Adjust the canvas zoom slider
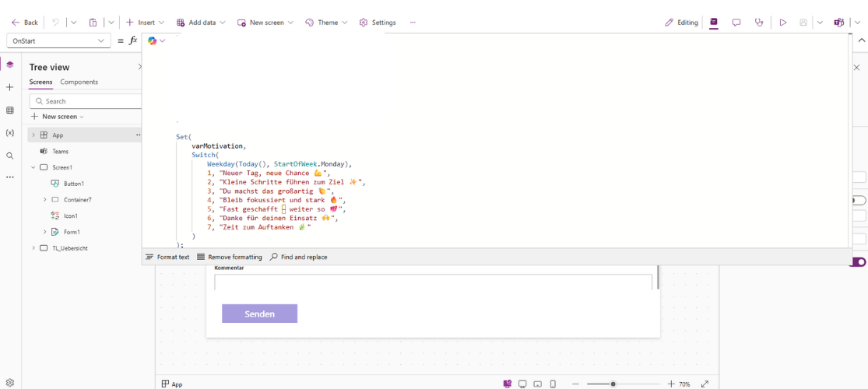The height and width of the screenshot is (389, 868). 613,384
